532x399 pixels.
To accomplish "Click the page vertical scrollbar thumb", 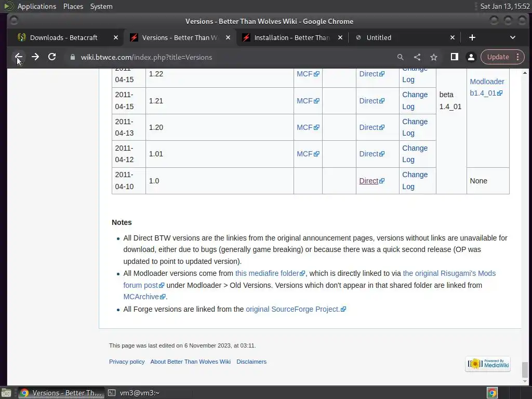I will click(525, 369).
